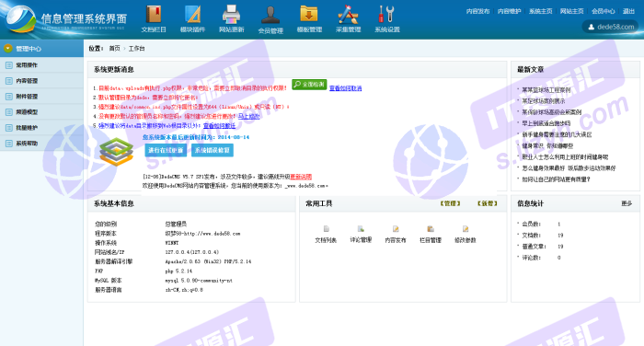Open the 采集管理 brush icon
This screenshot has height=346, width=644.
click(348, 14)
